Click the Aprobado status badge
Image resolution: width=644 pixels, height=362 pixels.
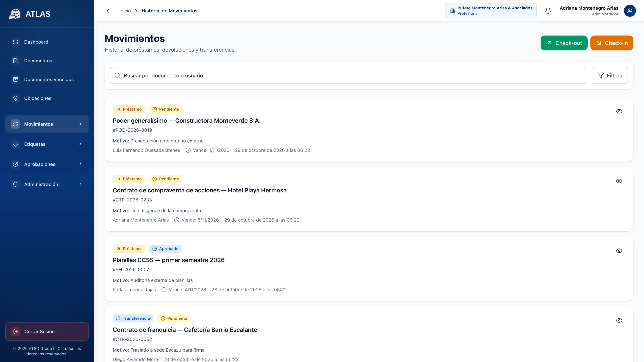click(x=165, y=249)
